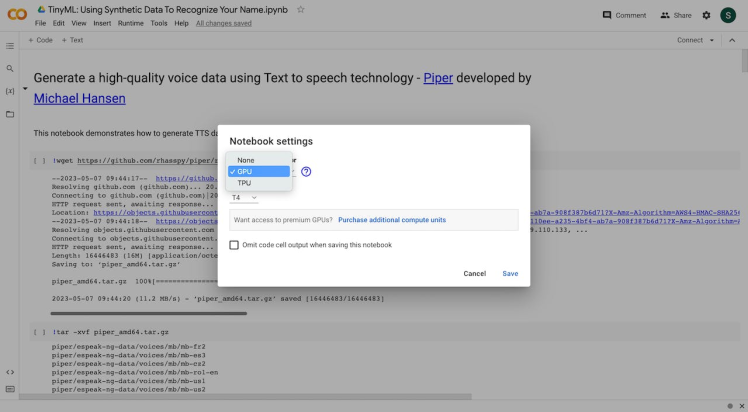748x412 pixels.
Task: Open variables inspector icon
Action: [x=10, y=91]
